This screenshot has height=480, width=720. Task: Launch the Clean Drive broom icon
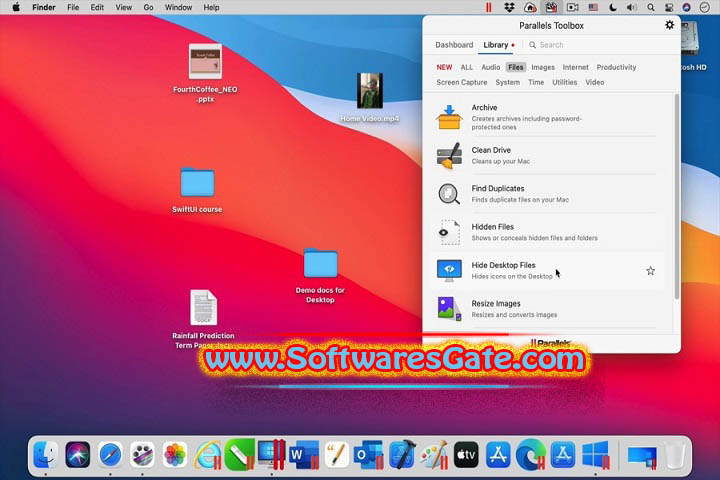pyautogui.click(x=449, y=155)
